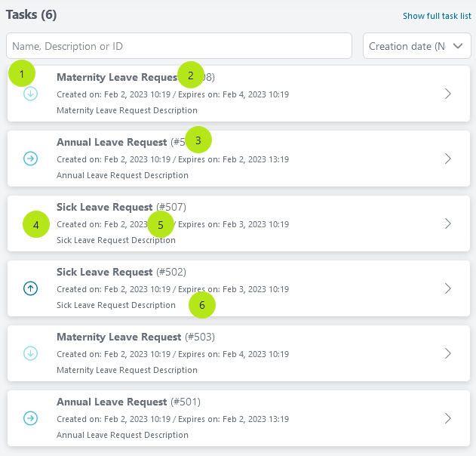Click the right-arrow icon on Annual Leave Request #501

coord(31,418)
